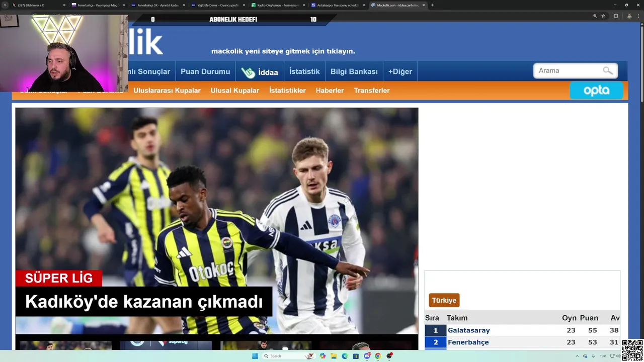Open Haberler submenu link
The height and width of the screenshot is (362, 644).
coord(330,90)
